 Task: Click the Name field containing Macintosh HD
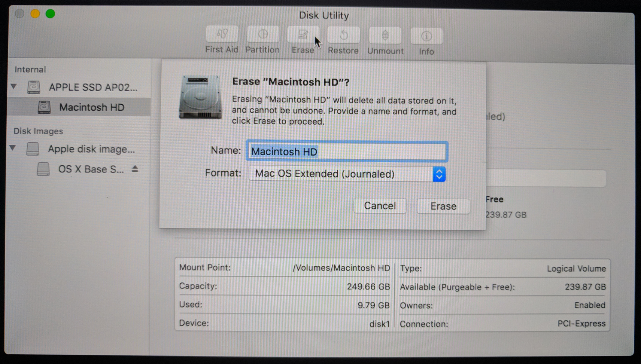pos(347,152)
